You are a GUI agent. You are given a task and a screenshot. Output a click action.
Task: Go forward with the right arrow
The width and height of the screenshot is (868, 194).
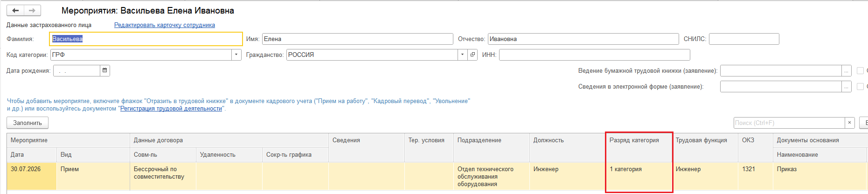[x=32, y=10]
